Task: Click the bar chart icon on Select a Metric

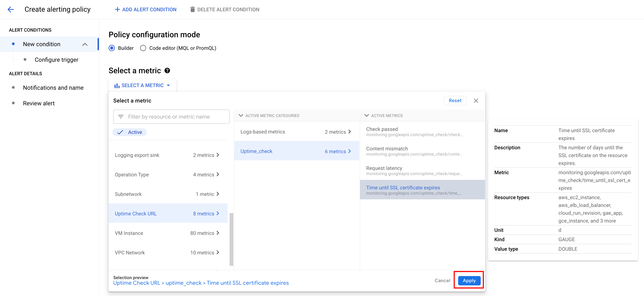Action: coord(117,86)
